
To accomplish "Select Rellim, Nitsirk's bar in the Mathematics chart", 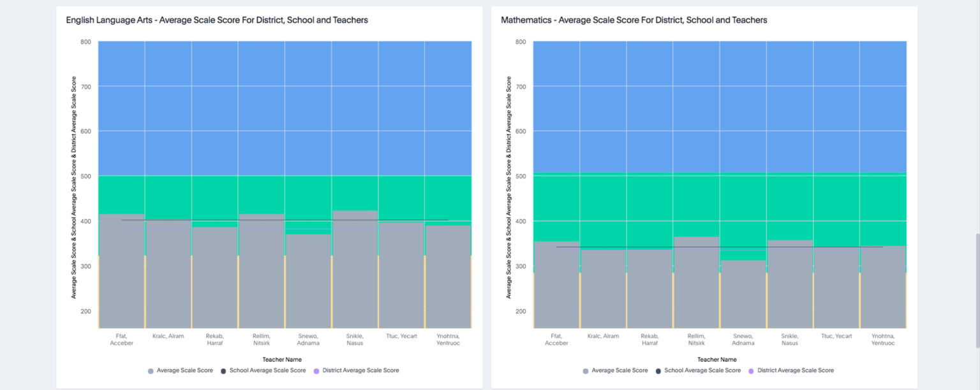I will 697,280.
